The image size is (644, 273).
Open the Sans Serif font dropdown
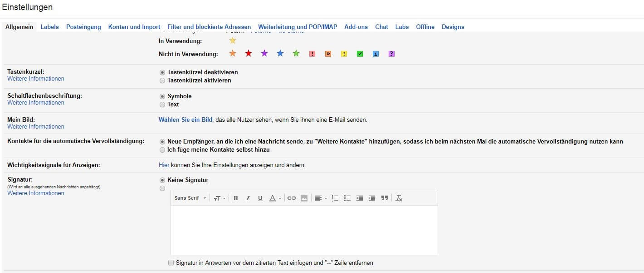[190, 198]
